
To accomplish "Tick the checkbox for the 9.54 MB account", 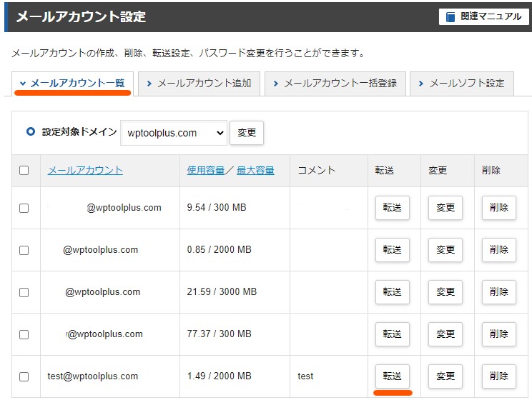I will (24, 208).
